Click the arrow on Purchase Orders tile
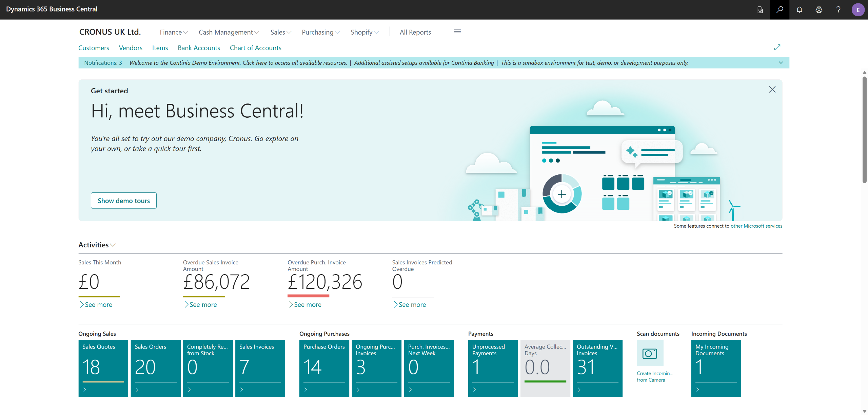This screenshot has width=868, height=415. [306, 390]
